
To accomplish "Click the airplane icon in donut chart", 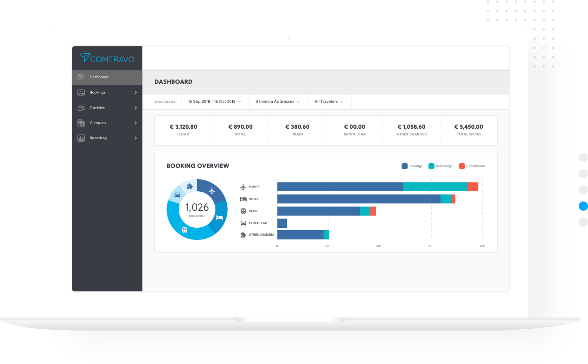I will 212,190.
